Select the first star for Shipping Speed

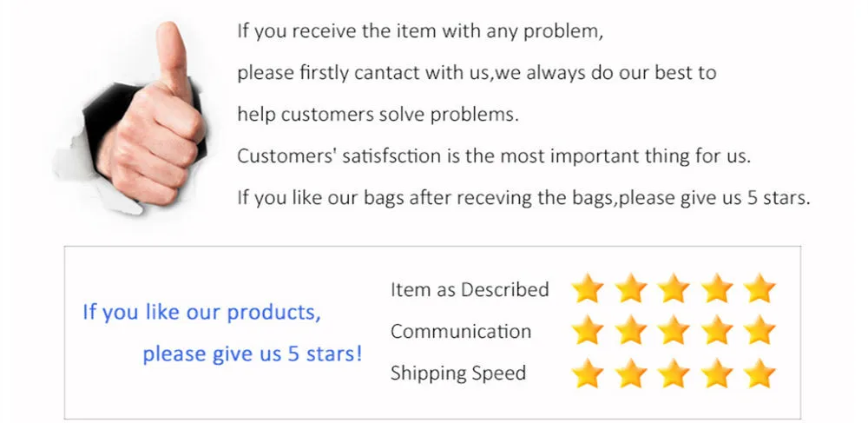(x=588, y=373)
